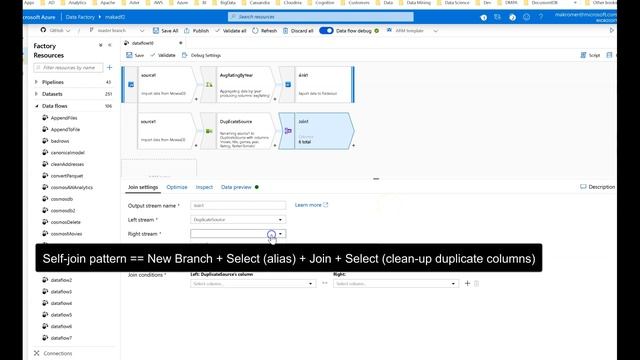Open the canonicalmodel data flow

click(67, 152)
